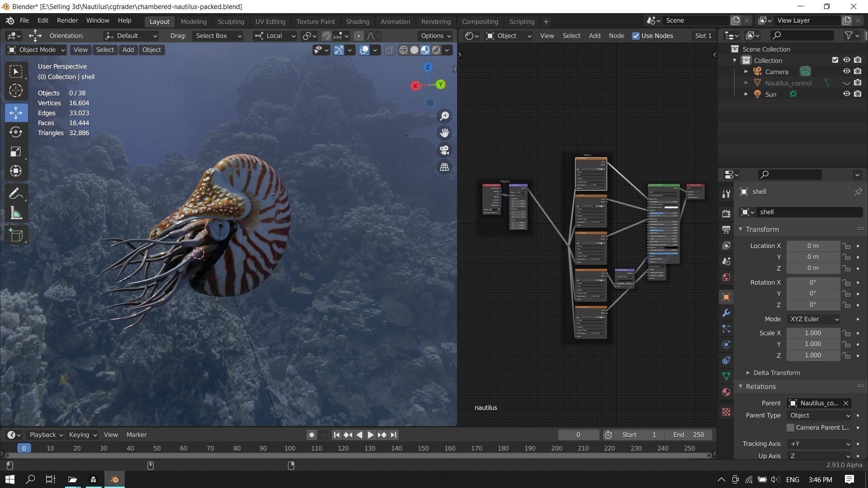Open the Parent Type Object dropdown
868x488 pixels.
click(819, 415)
